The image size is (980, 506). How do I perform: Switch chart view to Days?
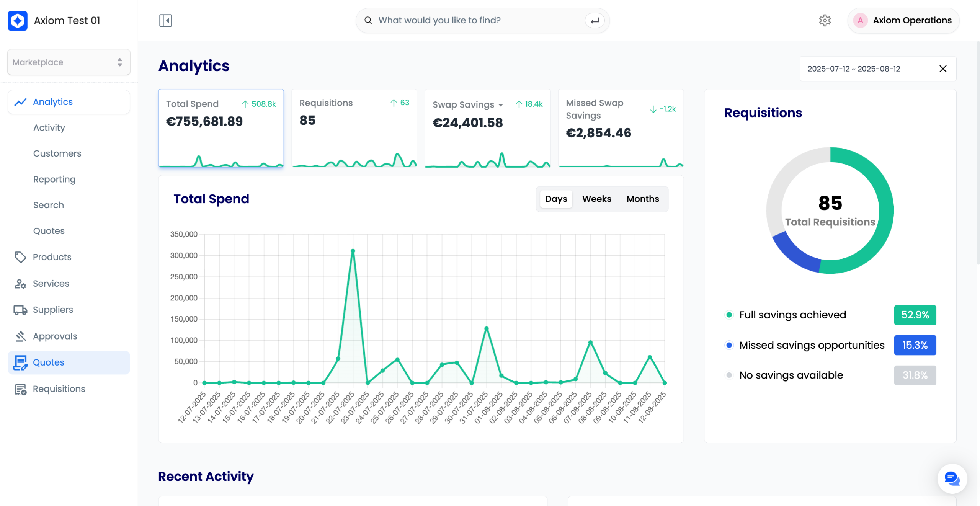point(556,199)
